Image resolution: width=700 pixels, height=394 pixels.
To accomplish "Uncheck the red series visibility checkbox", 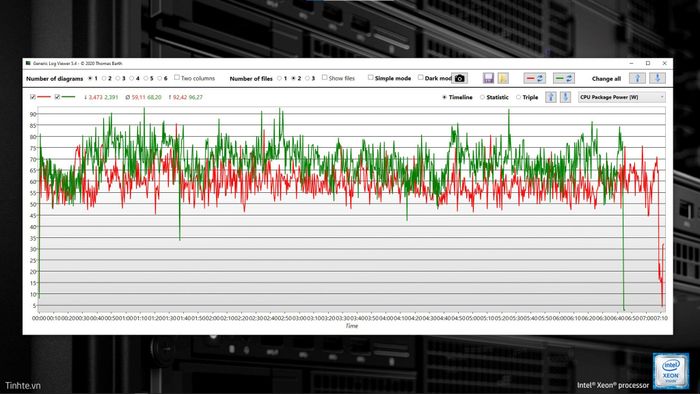I will (33, 97).
